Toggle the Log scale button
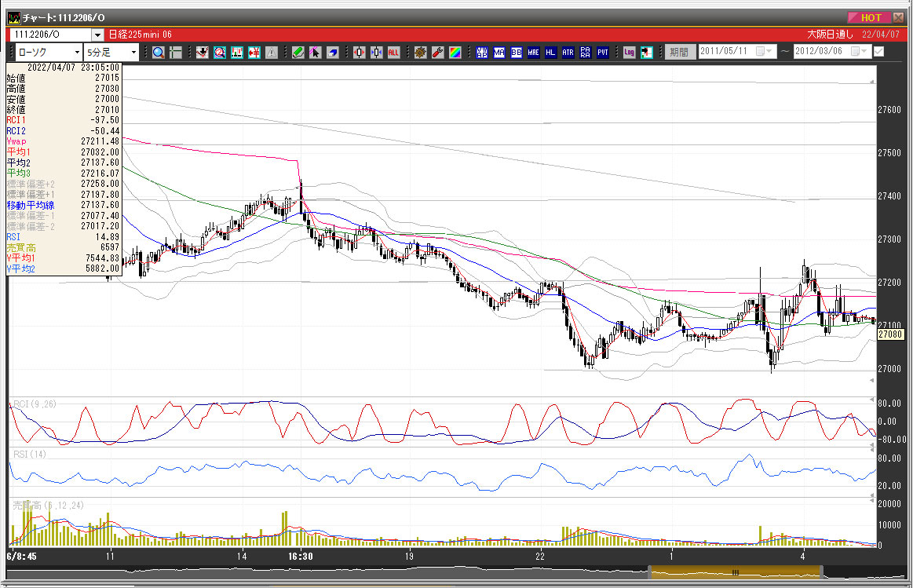 (630, 53)
